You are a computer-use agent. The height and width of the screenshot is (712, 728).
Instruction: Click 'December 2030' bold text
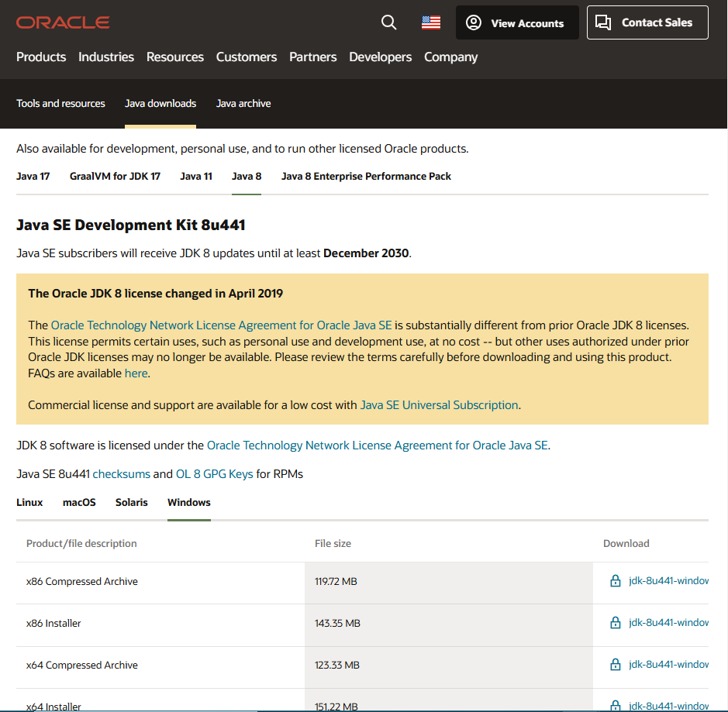pyautogui.click(x=366, y=253)
